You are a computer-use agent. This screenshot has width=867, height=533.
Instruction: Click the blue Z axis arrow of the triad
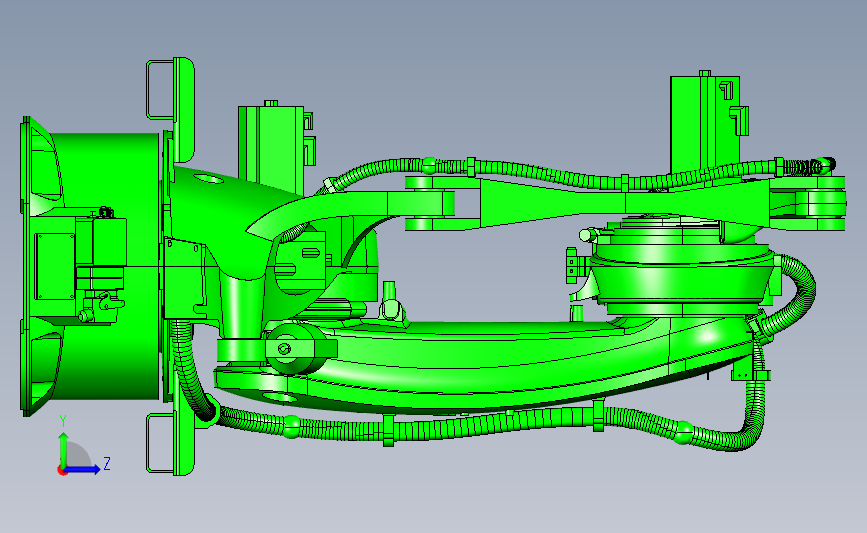tap(83, 469)
